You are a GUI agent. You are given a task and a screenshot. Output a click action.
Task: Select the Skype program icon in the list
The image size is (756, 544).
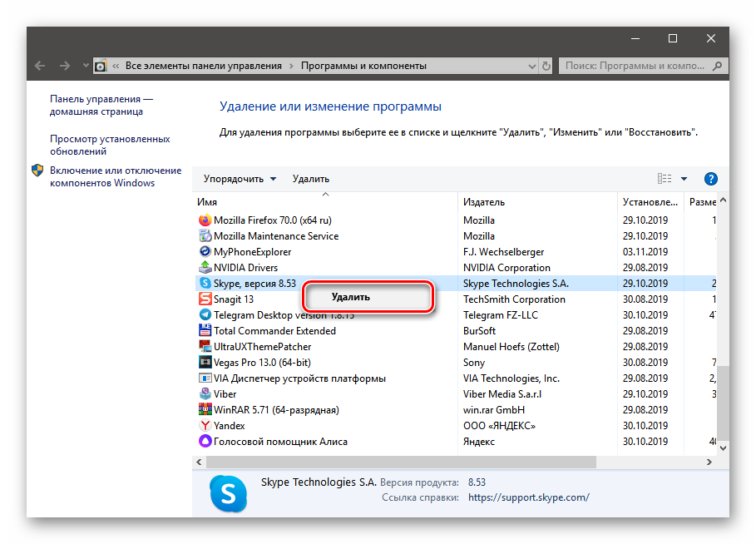pos(205,284)
